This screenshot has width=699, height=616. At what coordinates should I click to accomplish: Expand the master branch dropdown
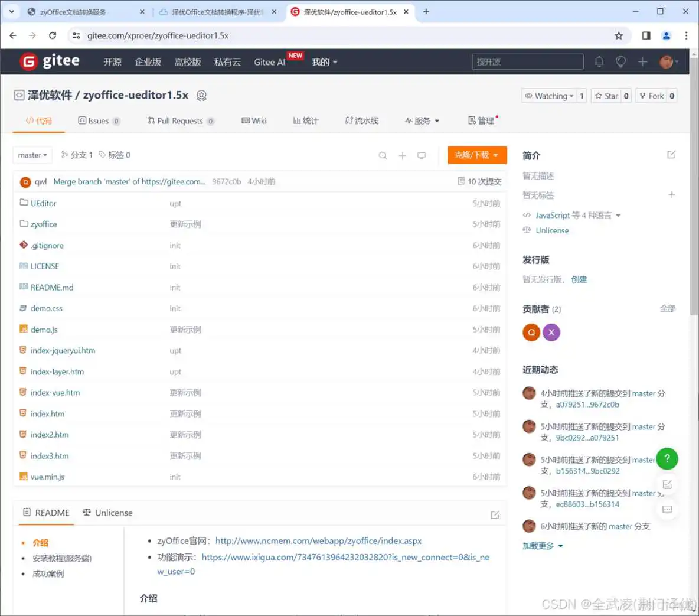(x=32, y=155)
